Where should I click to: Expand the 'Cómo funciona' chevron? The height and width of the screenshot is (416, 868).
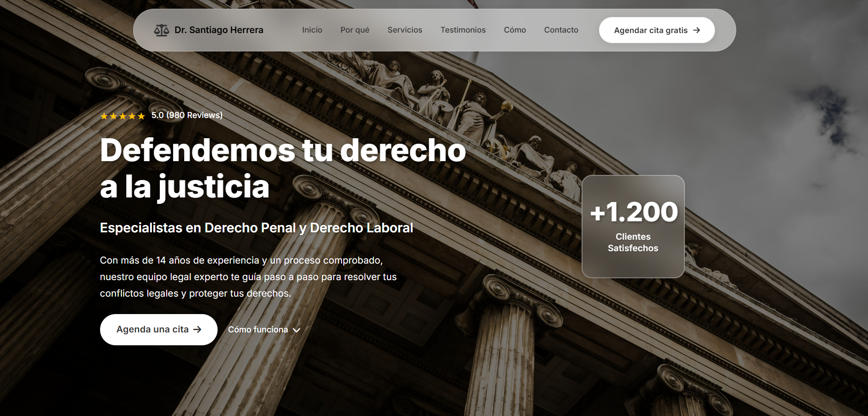[x=297, y=330]
